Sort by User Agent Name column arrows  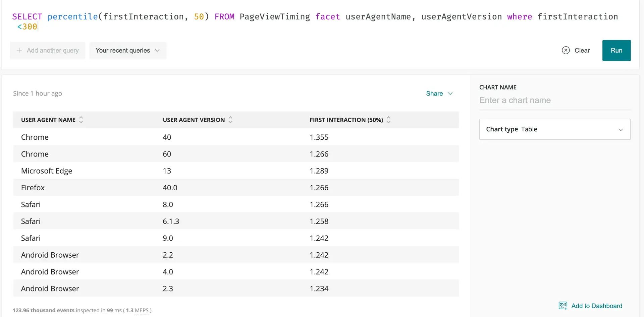[x=81, y=120]
